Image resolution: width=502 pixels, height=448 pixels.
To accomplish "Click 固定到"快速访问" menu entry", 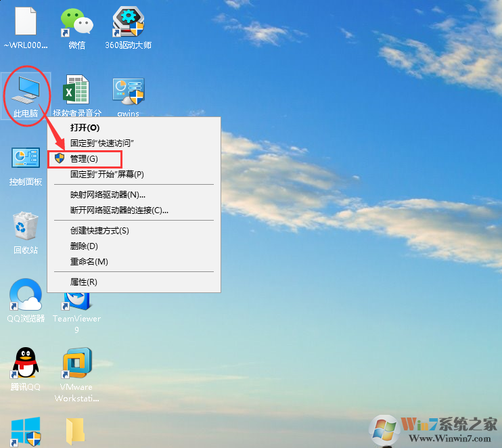I will coord(134,143).
